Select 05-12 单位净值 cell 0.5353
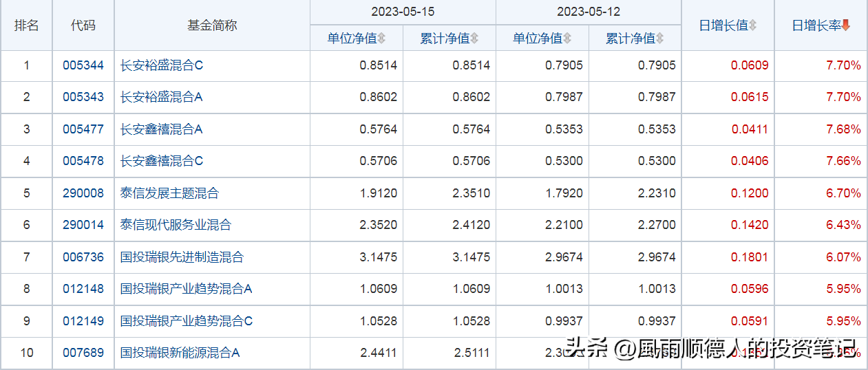The height and width of the screenshot is (370, 868). pyautogui.click(x=564, y=129)
